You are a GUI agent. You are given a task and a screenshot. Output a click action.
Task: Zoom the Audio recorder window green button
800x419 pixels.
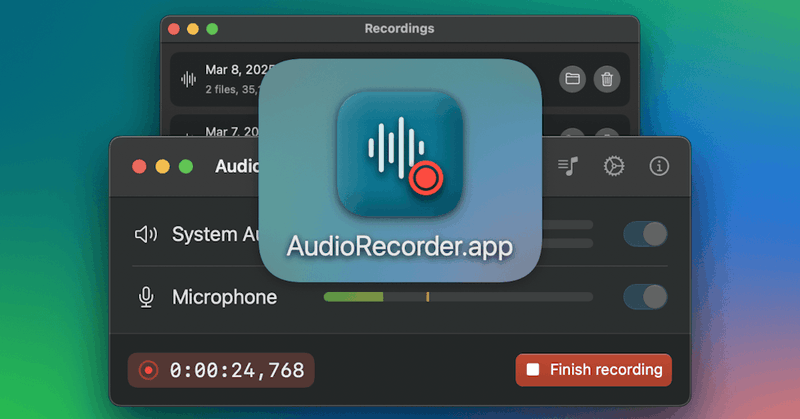186,166
